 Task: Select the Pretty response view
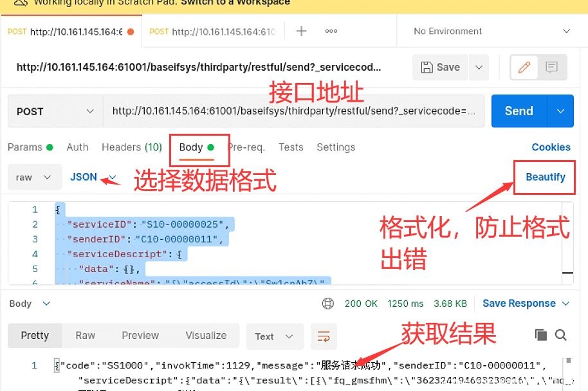[x=35, y=335]
